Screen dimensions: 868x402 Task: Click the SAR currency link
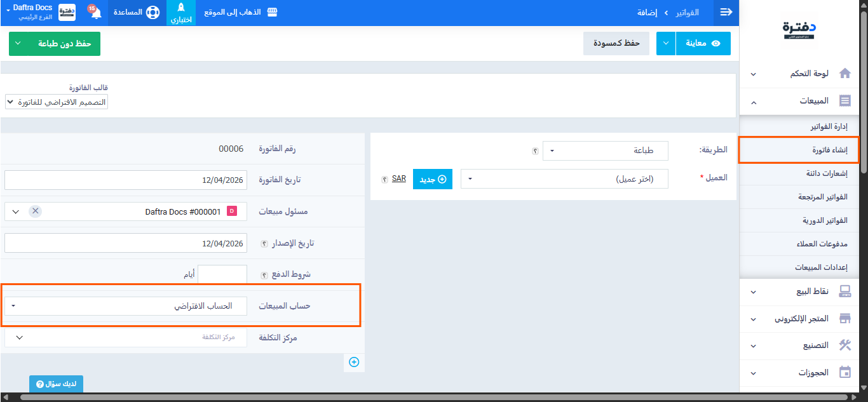point(399,178)
